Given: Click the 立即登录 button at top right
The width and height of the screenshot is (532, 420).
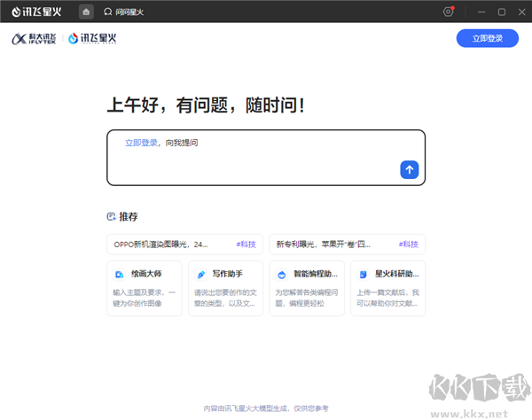Looking at the screenshot, I should pos(487,38).
